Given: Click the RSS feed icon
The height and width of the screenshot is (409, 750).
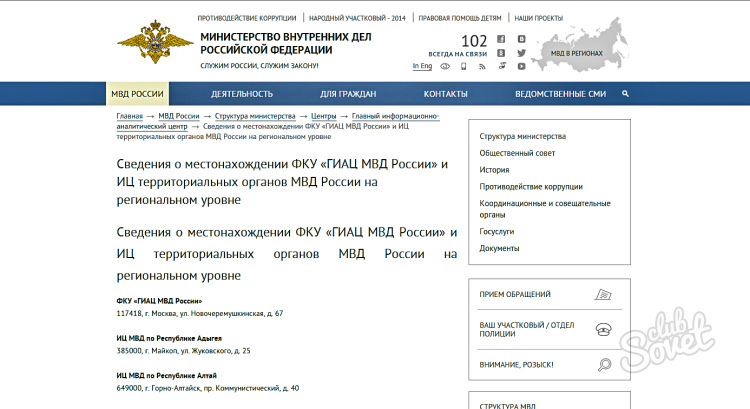Looking at the screenshot, I should (482, 66).
